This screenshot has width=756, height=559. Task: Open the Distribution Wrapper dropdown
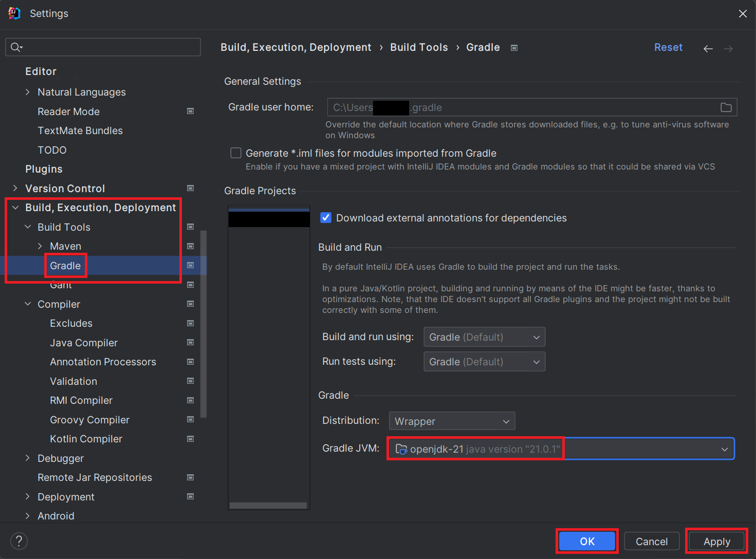452,421
